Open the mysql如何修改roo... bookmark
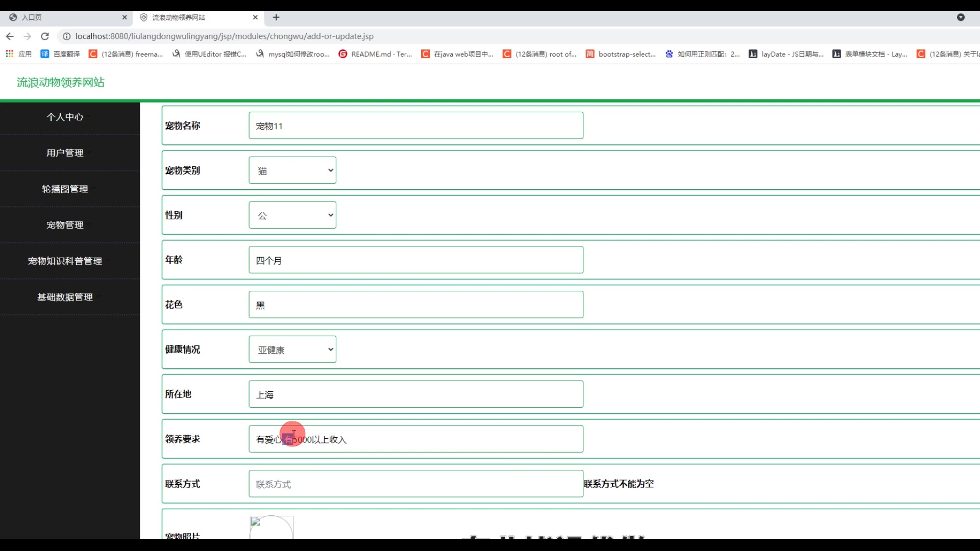This screenshot has height=551, width=980. tap(293, 54)
